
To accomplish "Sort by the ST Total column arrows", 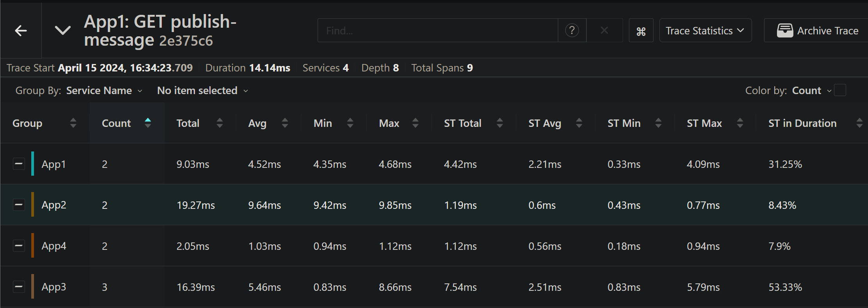I will [500, 123].
